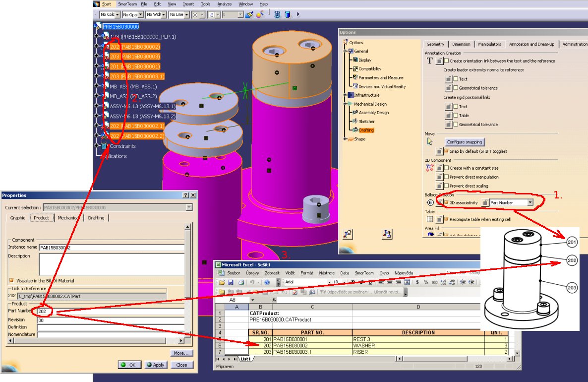Click the dump parameters icon in Options dialog
Viewport: 588px width, 382px height.
pyautogui.click(x=387, y=234)
